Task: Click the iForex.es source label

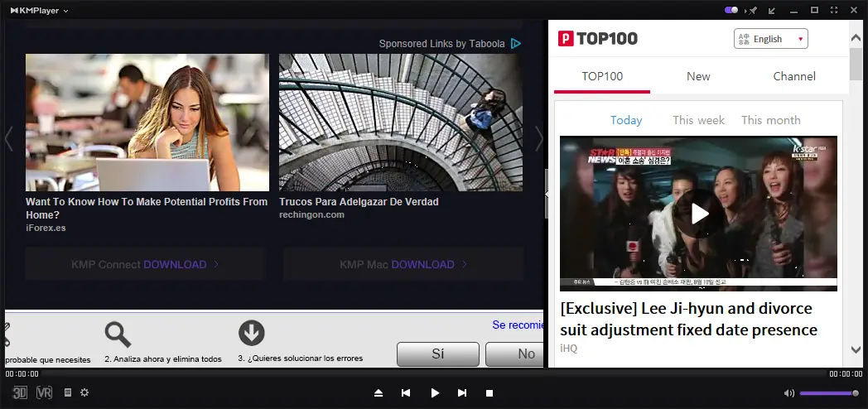Action: click(46, 228)
